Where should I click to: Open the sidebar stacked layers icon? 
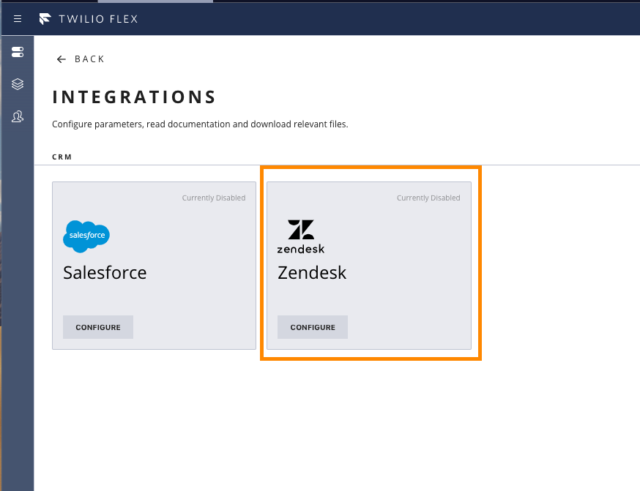coord(18,84)
